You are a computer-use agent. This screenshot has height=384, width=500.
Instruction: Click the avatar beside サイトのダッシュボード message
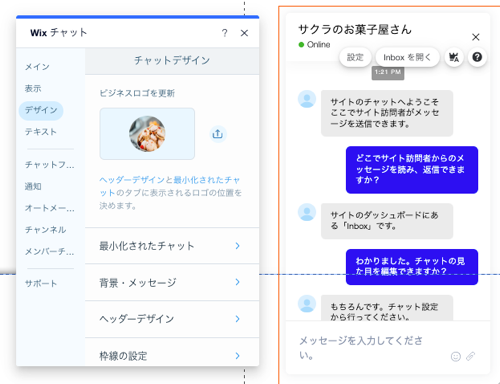coord(307,212)
